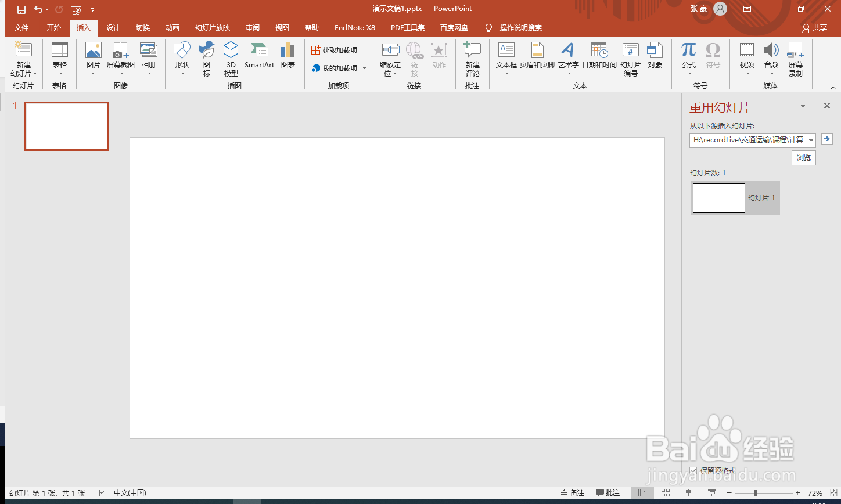This screenshot has width=841, height=504.
Task: Open the Slide Show (幻灯片放映) tab
Action: pyautogui.click(x=213, y=28)
